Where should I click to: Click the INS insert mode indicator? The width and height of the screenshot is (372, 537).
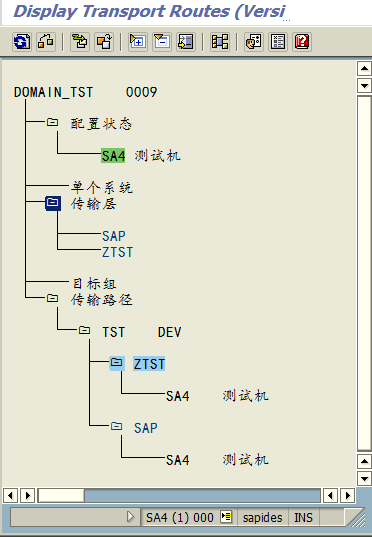coord(303,517)
